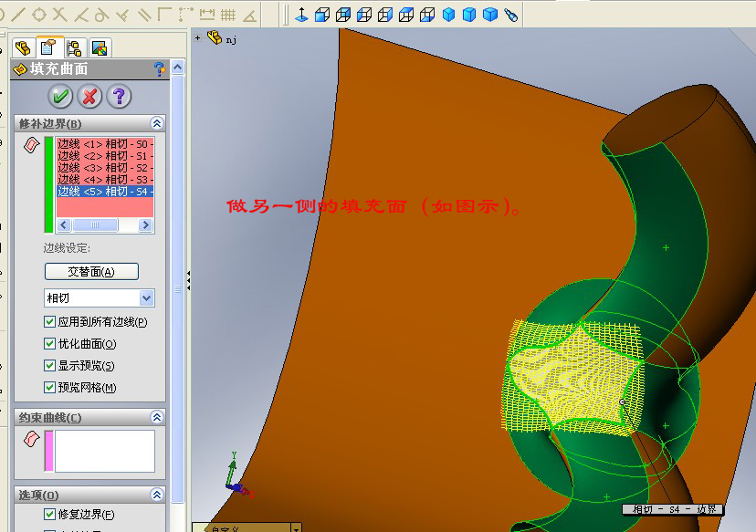Viewport: 756px width, 532px height.
Task: Click the PropertyManager vertical scrollbar track
Action: [x=178, y=289]
